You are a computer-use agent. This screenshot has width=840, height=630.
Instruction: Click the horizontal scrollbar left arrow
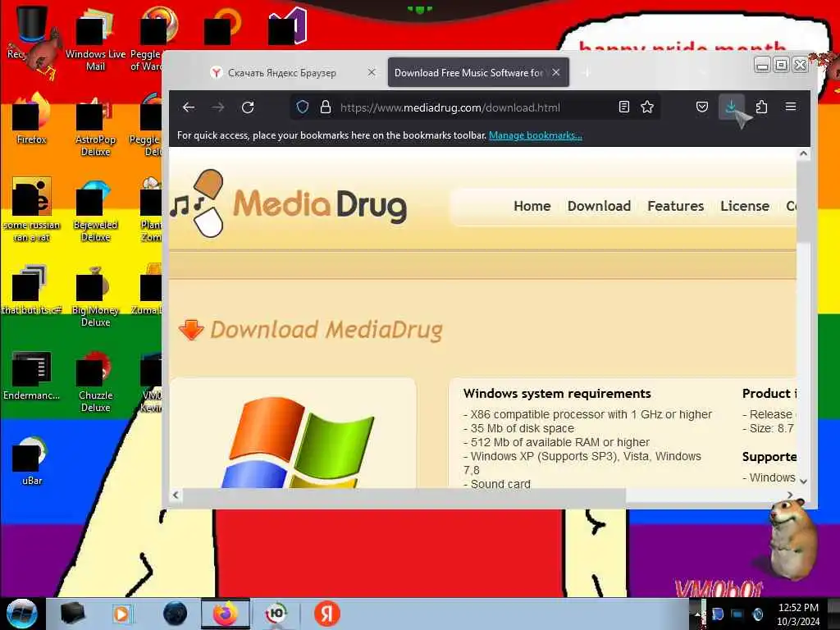[x=176, y=495]
